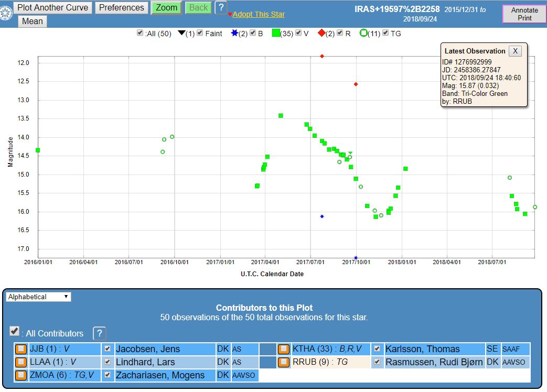
Task: Click the orange icon next to ZMOA
Action: [20, 375]
